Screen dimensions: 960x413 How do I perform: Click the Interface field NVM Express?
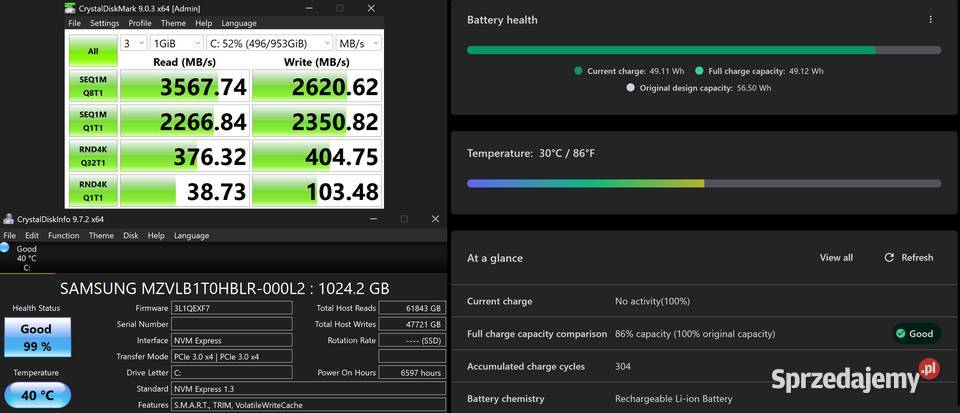click(232, 340)
